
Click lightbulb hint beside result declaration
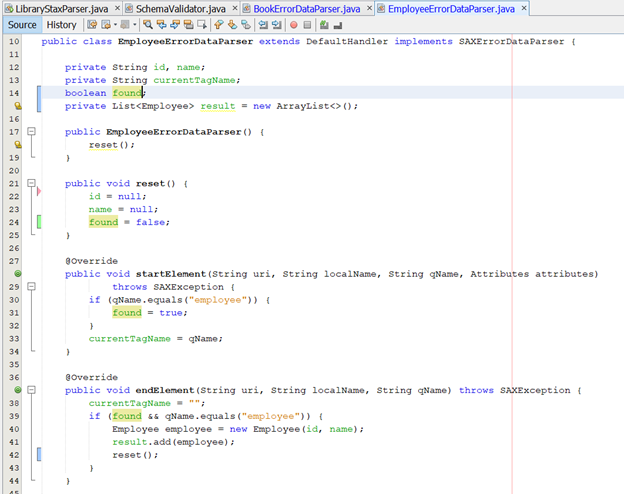(18, 106)
